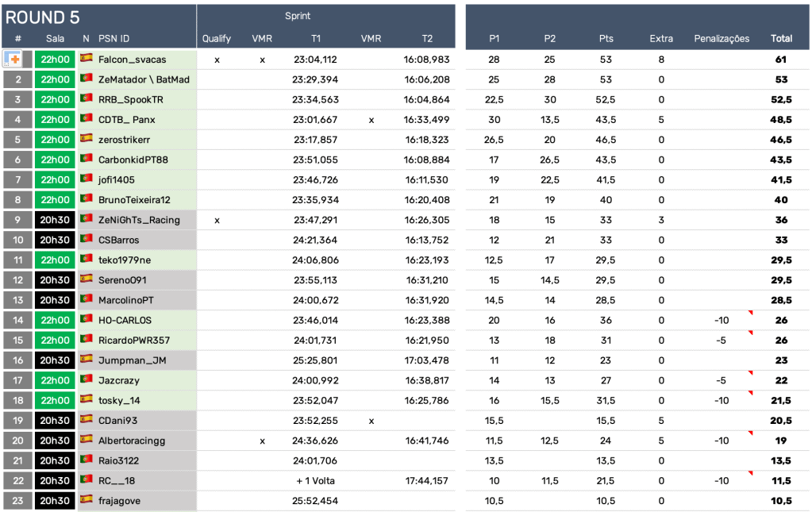The height and width of the screenshot is (512, 812).
Task: Click the flag icon beside frajagove
Action: click(87, 499)
